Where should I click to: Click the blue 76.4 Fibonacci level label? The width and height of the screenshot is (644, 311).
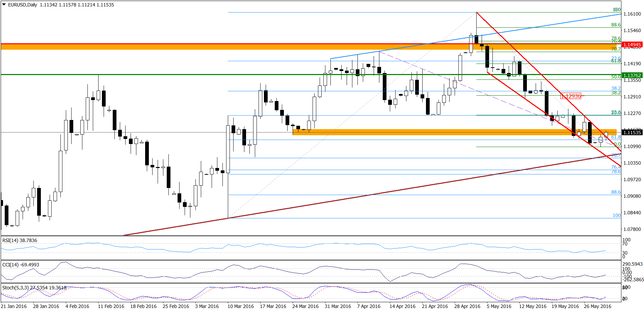point(616,167)
